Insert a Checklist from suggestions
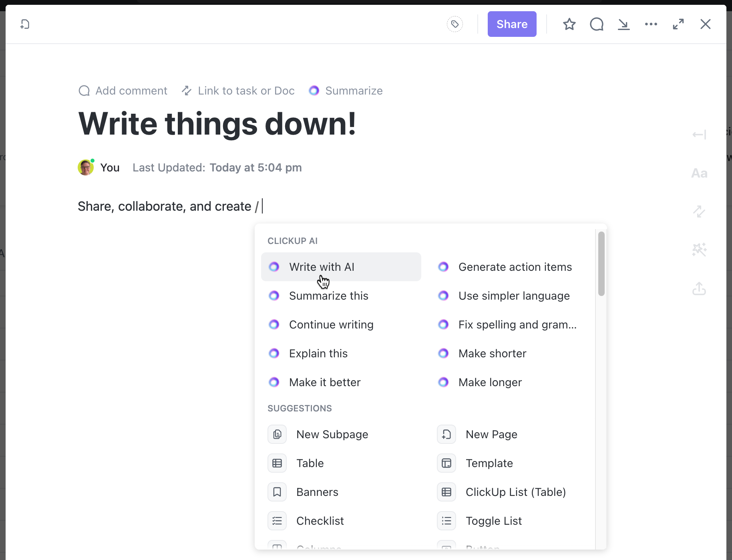This screenshot has width=732, height=560. click(x=320, y=521)
